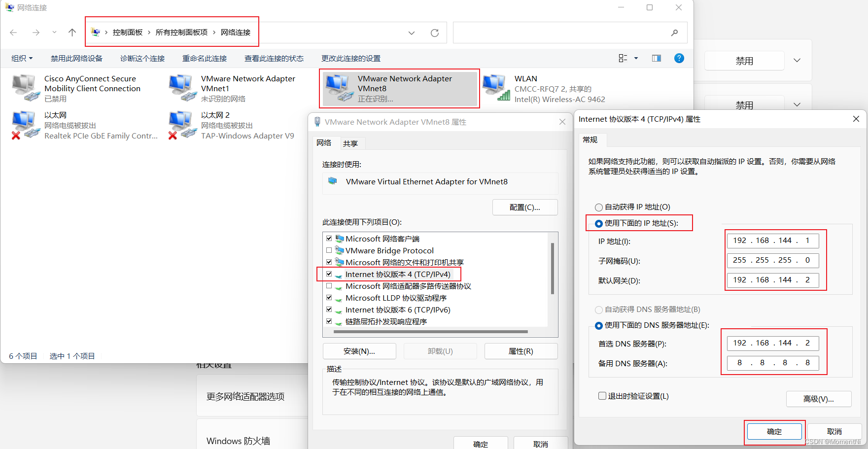Viewport: 868px width, 449px height.
Task: Enable VMware Bridge Protocol checkbox
Action: [x=329, y=250]
